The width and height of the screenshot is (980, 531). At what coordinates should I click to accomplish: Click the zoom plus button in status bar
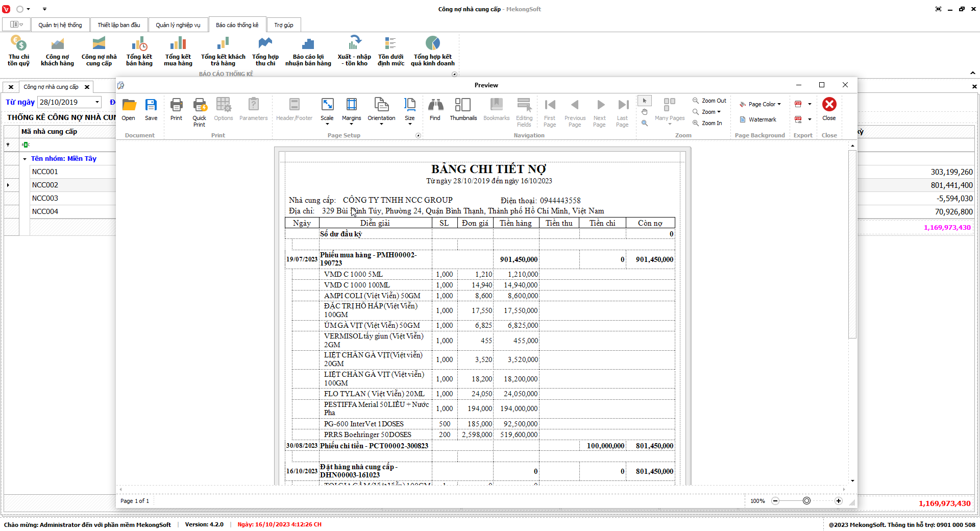(x=838, y=501)
